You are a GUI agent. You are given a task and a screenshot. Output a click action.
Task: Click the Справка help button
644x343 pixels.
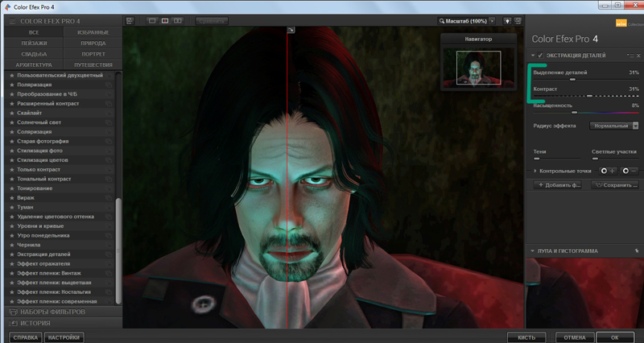(26, 337)
